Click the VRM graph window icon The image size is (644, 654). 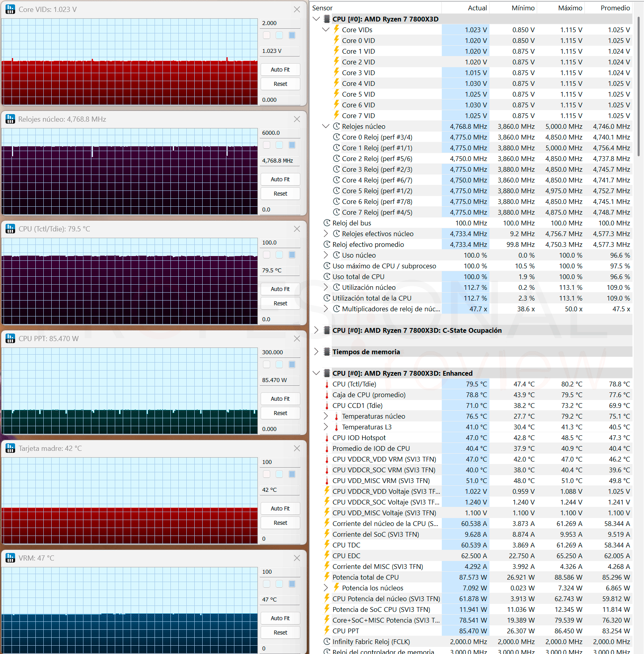pos(10,558)
